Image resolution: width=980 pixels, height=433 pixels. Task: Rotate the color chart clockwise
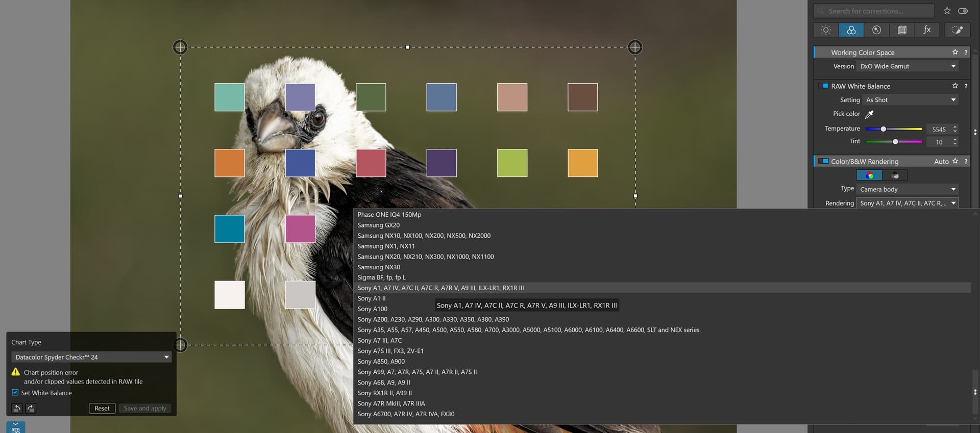click(31, 409)
